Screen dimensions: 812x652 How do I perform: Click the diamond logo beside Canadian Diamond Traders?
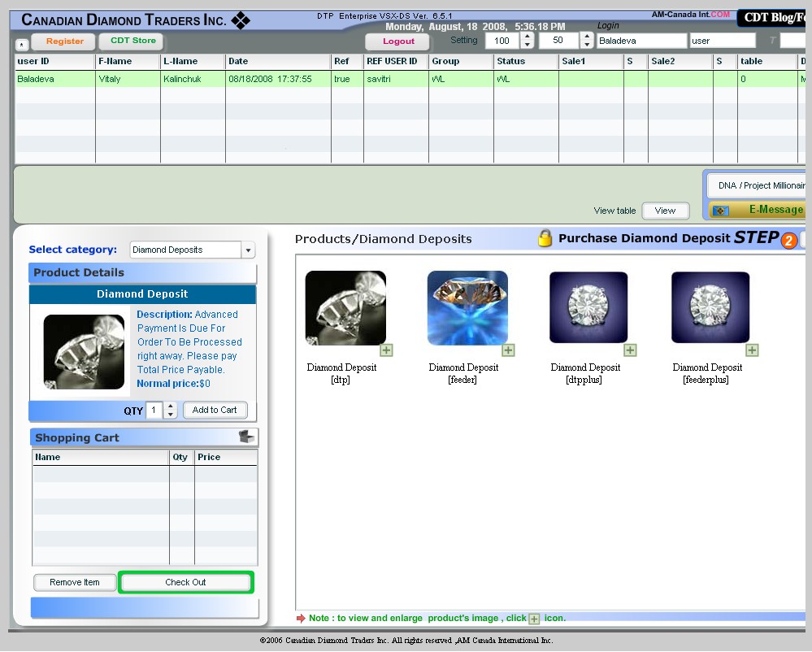pos(241,20)
